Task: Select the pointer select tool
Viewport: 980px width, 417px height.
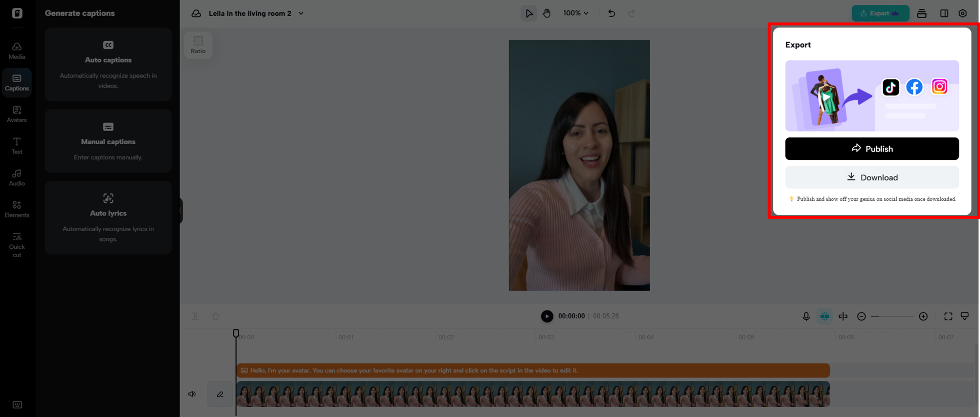Action: click(529, 13)
